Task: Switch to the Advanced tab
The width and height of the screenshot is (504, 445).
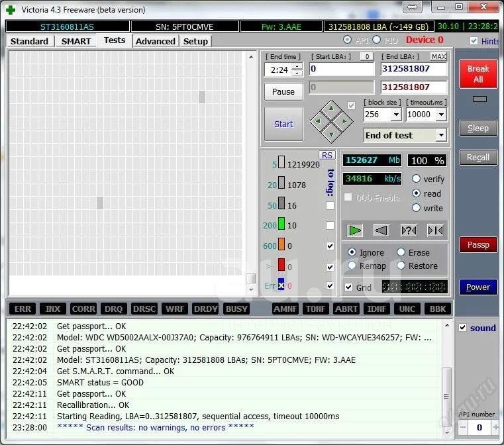Action: click(x=155, y=42)
